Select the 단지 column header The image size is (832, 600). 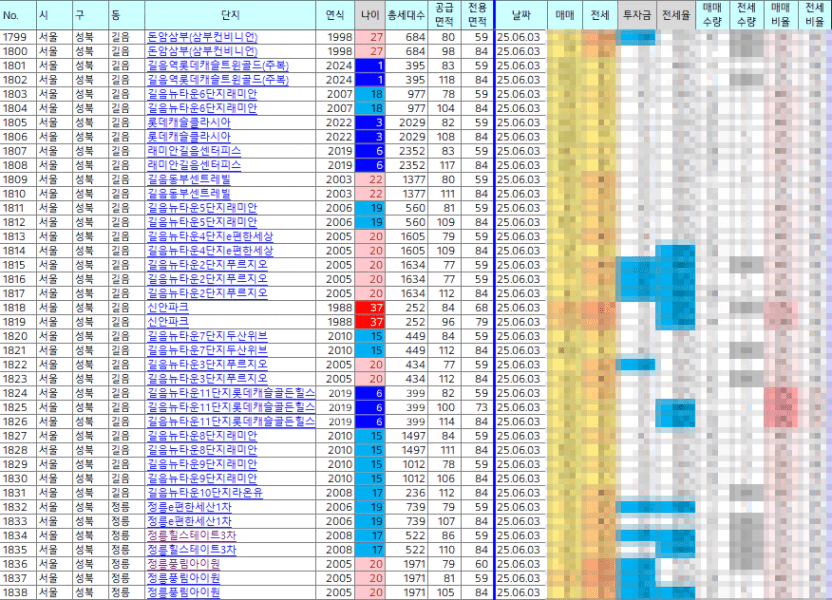point(230,15)
